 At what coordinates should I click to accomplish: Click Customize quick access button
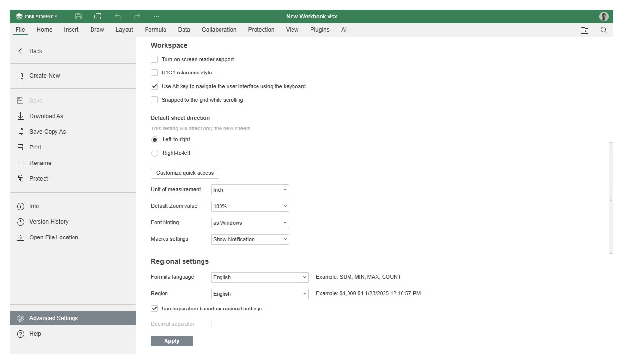tap(185, 173)
